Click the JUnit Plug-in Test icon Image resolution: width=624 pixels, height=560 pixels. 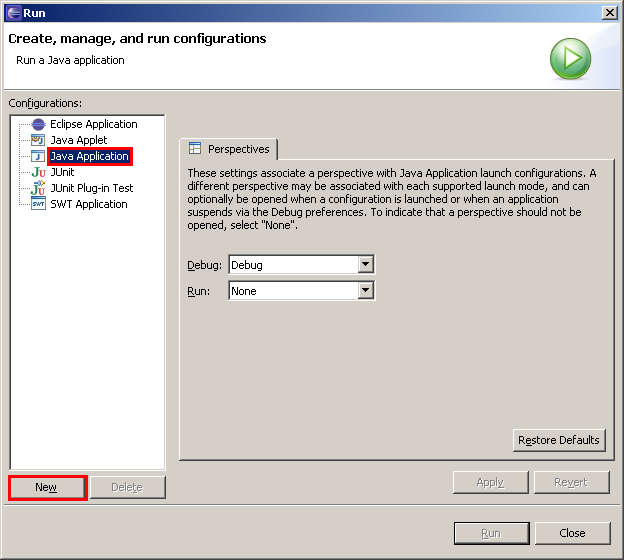pyautogui.click(x=38, y=188)
